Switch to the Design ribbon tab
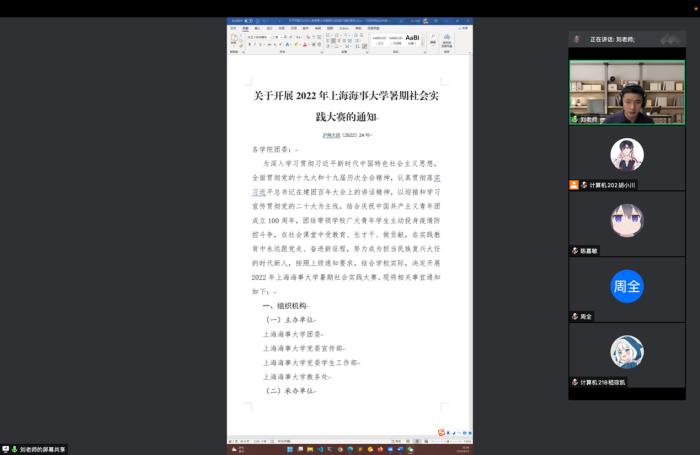The width and height of the screenshot is (700, 455). coord(269,28)
